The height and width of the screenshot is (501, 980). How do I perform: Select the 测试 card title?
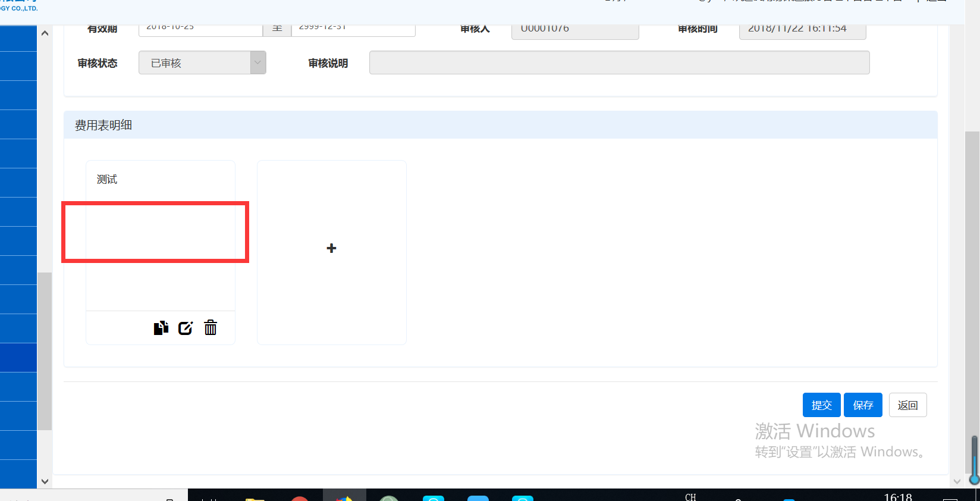click(x=107, y=179)
